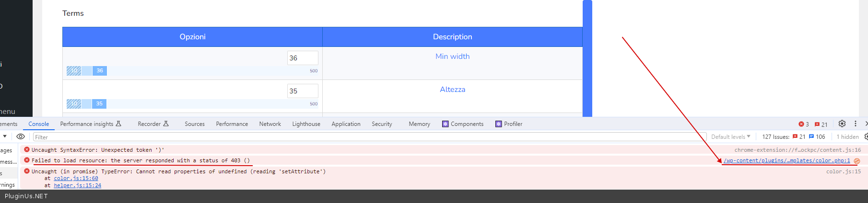Viewport: 868px width, 203px height.
Task: Click the eye live expression icon
Action: click(21, 136)
